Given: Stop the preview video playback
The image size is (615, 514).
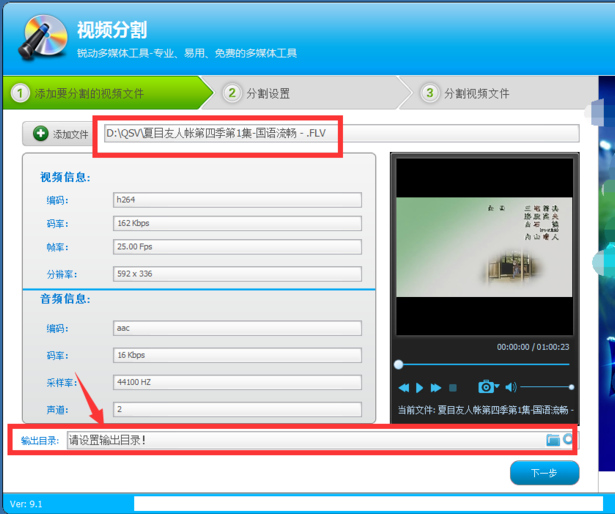Looking at the screenshot, I should [453, 388].
